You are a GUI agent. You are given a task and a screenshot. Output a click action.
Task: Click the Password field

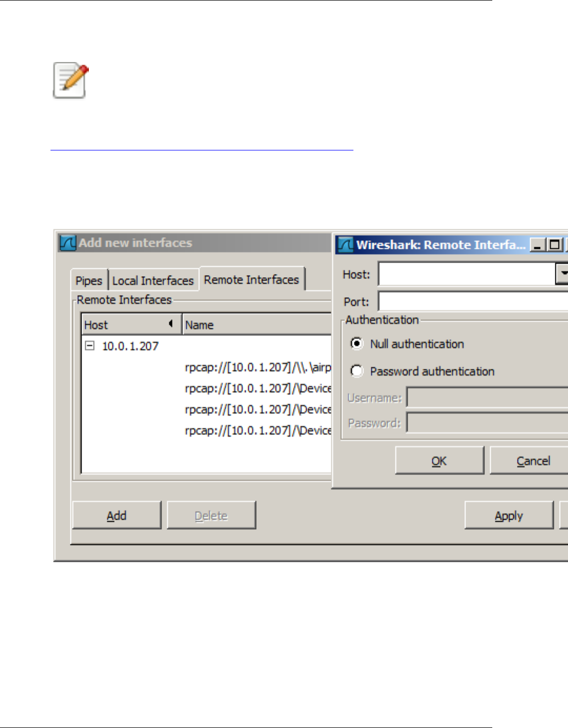coord(488,423)
